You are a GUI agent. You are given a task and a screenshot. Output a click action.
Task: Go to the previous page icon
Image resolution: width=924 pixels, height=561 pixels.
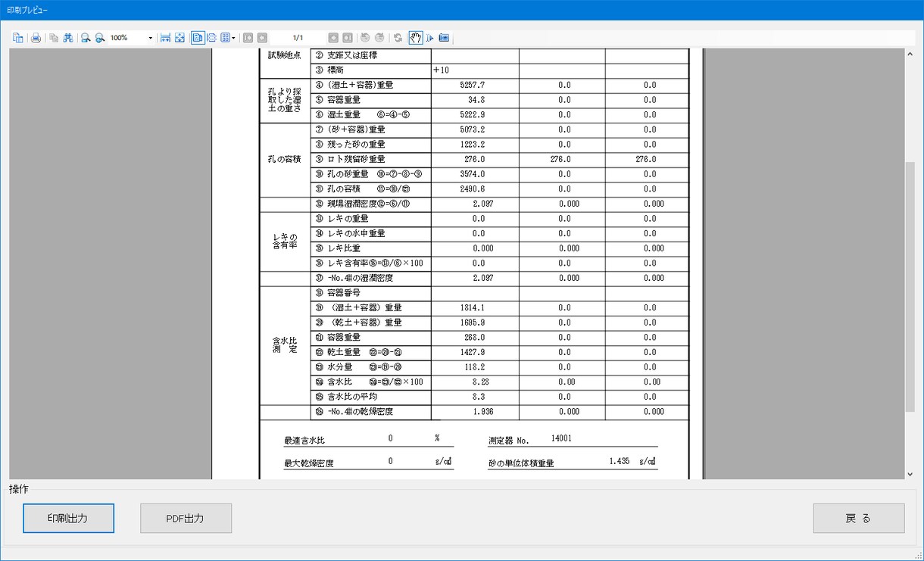click(262, 38)
